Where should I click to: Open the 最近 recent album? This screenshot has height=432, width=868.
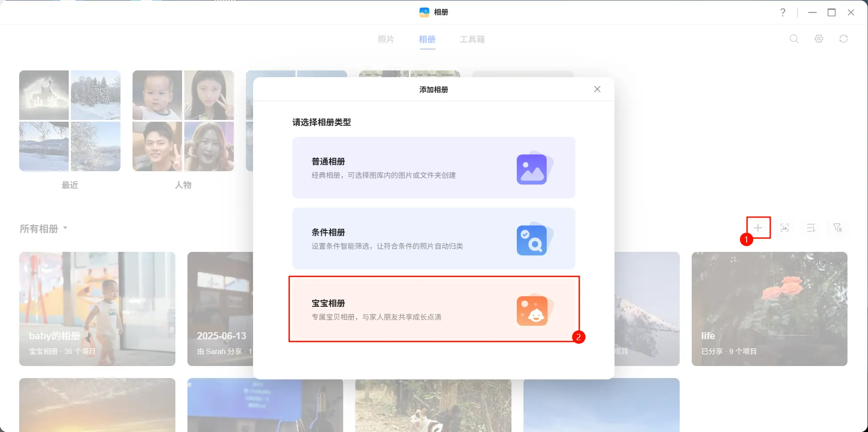coord(70,121)
